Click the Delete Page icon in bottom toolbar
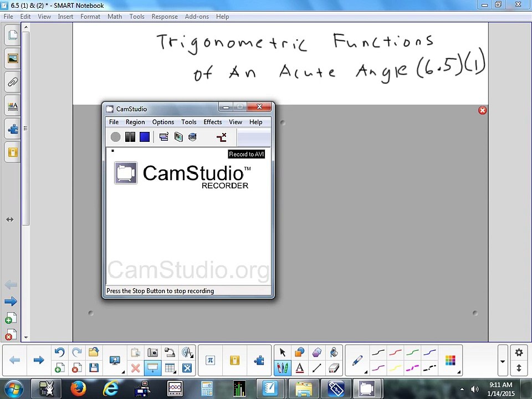Image resolution: width=532 pixels, height=399 pixels. point(76,368)
